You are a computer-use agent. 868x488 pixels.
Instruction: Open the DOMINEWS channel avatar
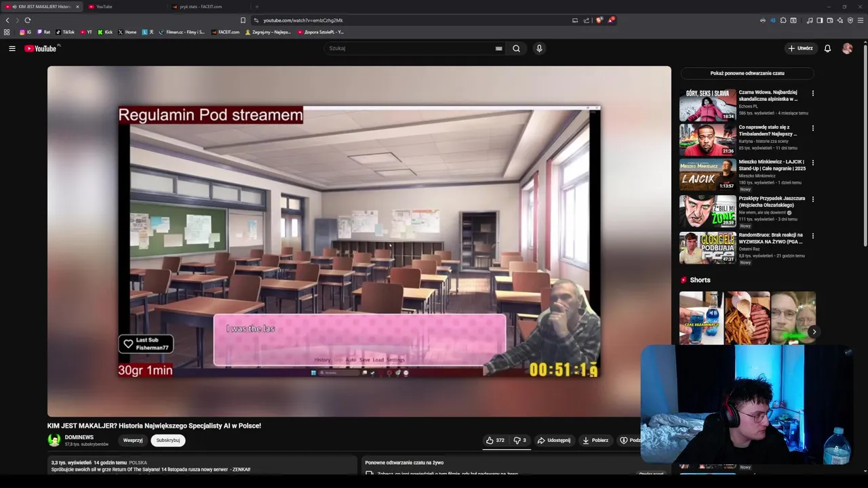[x=54, y=440]
